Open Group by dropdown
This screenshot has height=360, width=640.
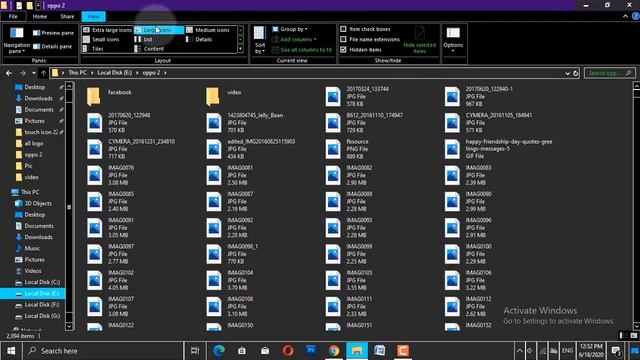(290, 29)
